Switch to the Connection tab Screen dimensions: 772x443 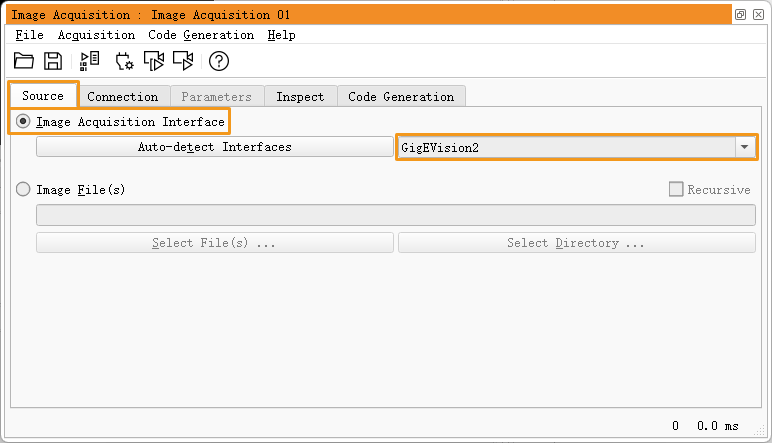click(x=122, y=97)
